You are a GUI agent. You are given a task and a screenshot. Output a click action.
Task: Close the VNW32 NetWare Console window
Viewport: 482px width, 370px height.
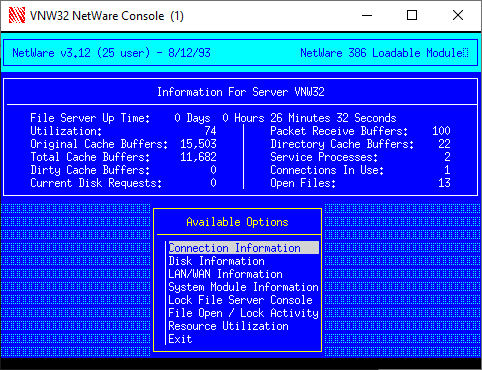point(458,15)
